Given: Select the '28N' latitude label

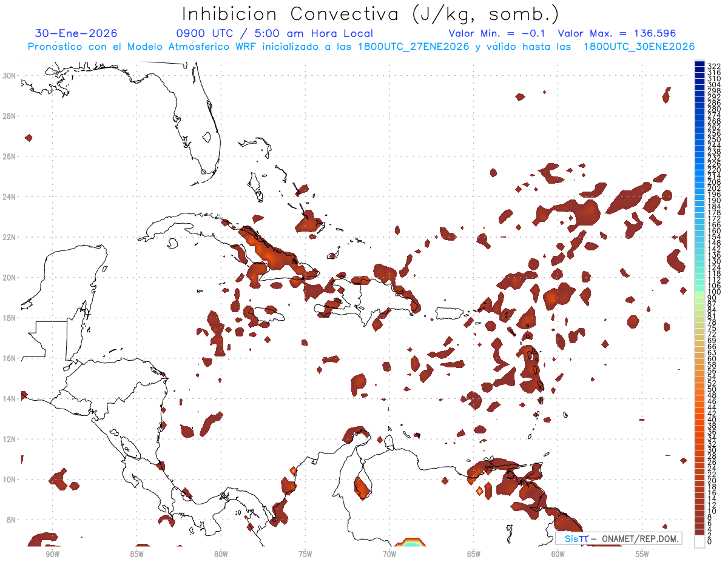Looking at the screenshot, I should [10, 116].
